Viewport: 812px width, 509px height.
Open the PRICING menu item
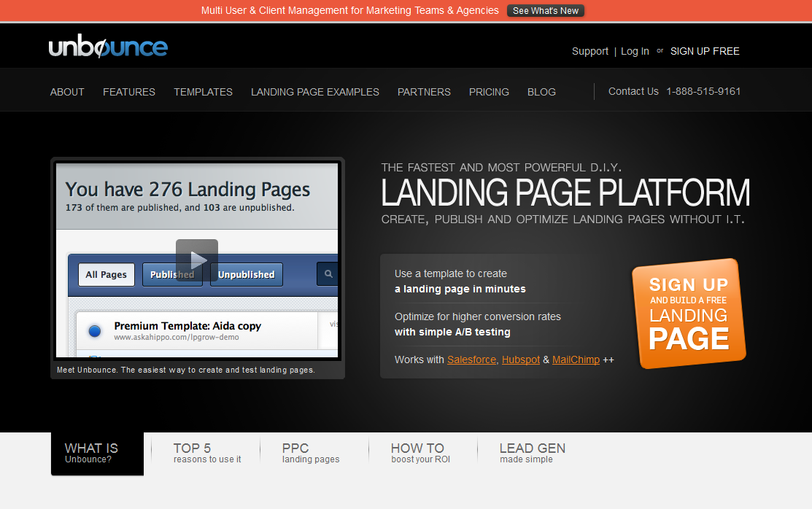coord(489,92)
